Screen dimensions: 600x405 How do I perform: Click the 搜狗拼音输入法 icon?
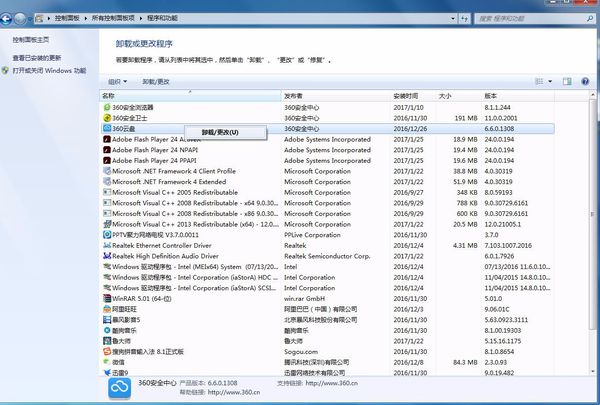(x=107, y=351)
